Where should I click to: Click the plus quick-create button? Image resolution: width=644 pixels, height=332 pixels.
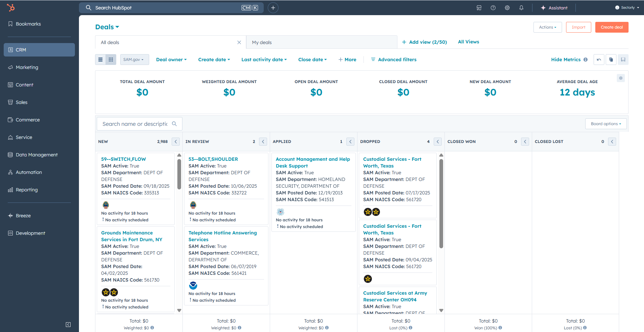point(273,8)
